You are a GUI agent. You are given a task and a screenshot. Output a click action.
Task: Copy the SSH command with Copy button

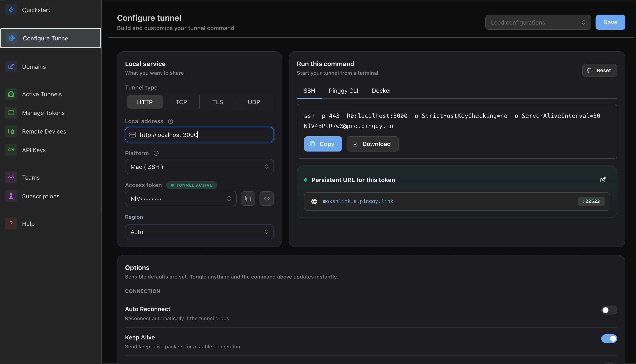pyautogui.click(x=323, y=144)
